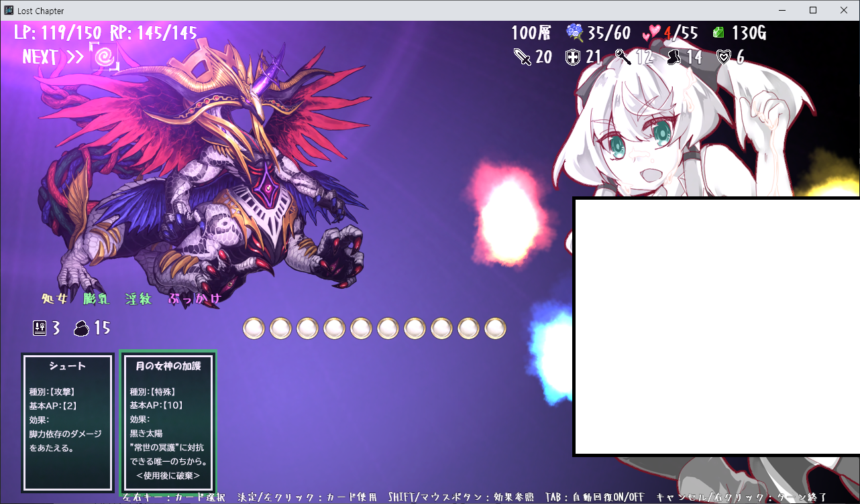Click the discard pile icon beside 15
The width and height of the screenshot is (860, 504).
[x=82, y=328]
